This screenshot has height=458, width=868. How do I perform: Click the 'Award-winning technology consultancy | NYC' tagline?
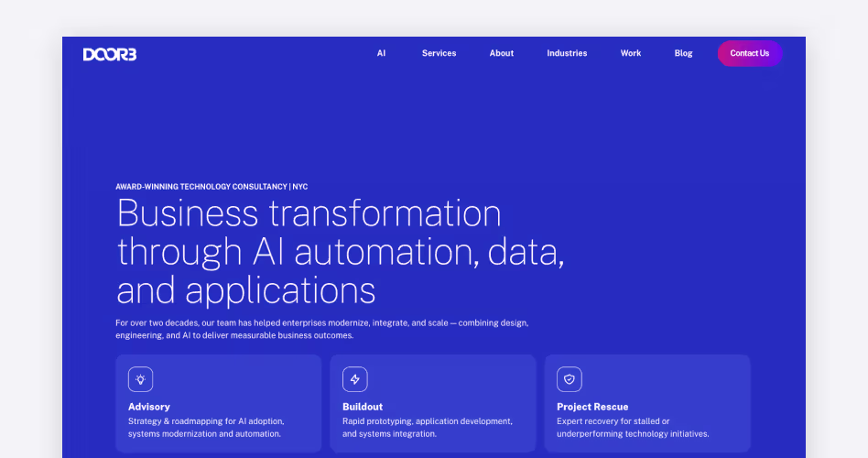tap(212, 187)
